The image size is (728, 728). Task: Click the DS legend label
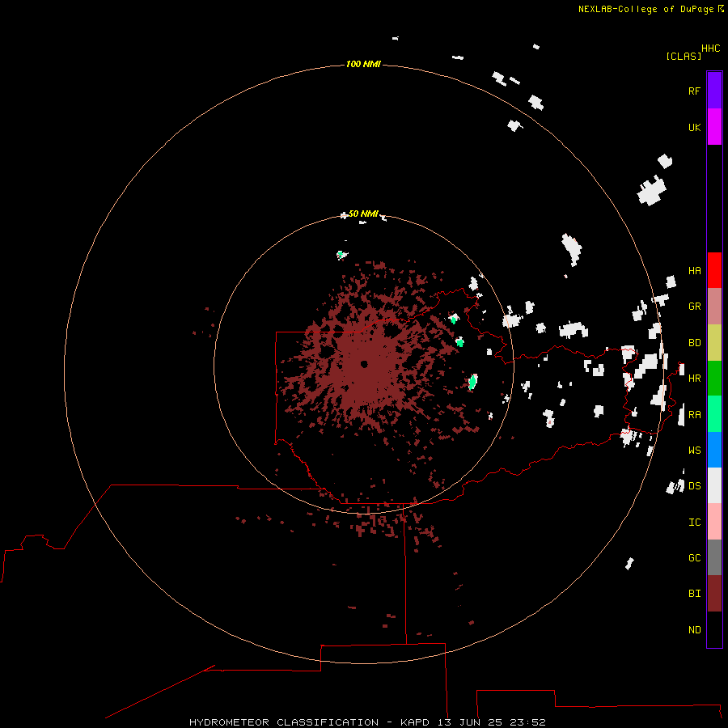[x=694, y=486]
